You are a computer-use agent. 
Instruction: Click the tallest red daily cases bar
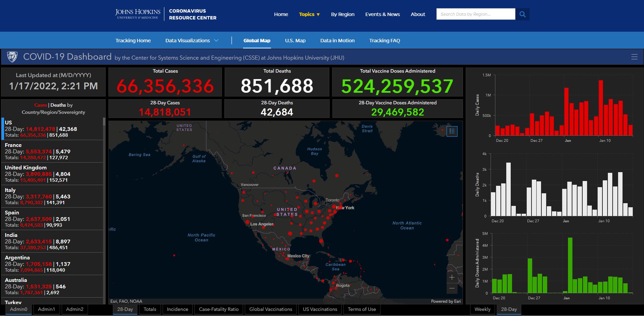pos(601,108)
